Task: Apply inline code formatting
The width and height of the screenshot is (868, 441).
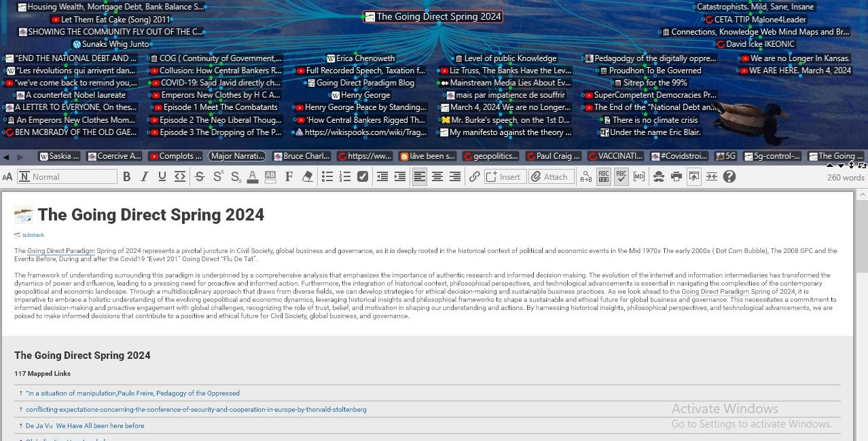Action: pyautogui.click(x=179, y=176)
